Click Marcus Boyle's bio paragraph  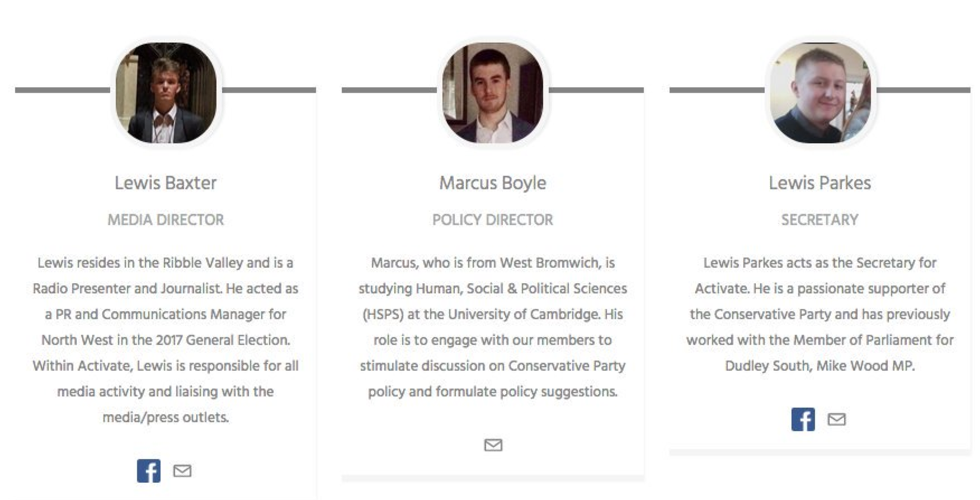(493, 327)
